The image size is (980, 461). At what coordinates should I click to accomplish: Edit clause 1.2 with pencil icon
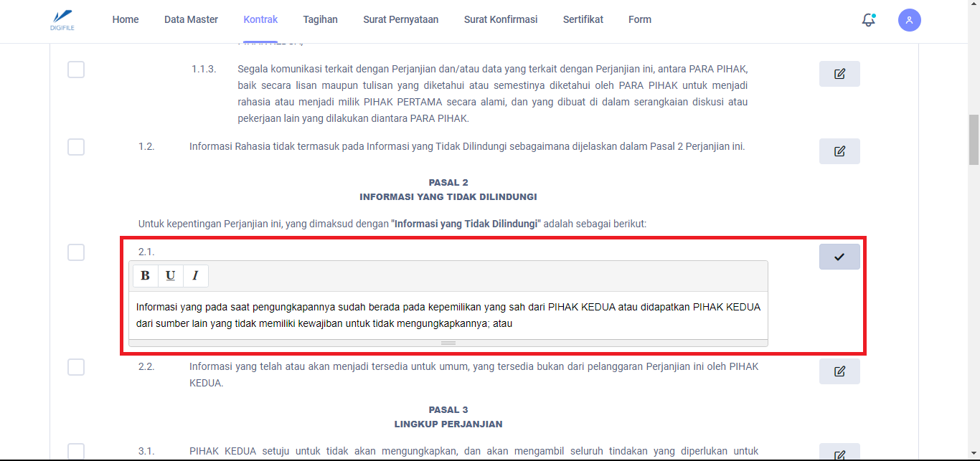point(839,151)
